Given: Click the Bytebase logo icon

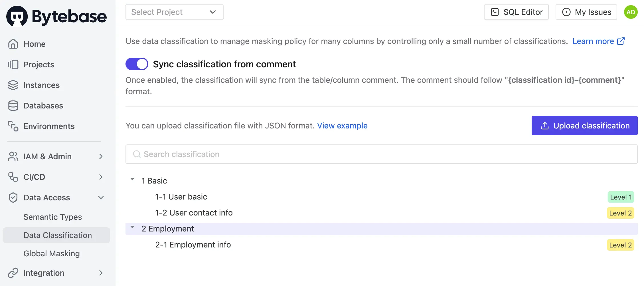Looking at the screenshot, I should coord(17,16).
